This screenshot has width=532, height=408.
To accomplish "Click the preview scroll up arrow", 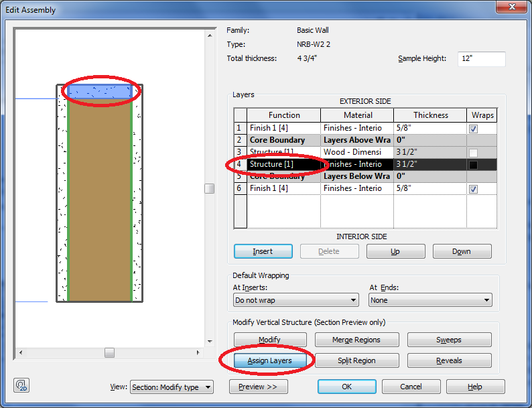I will (210, 36).
